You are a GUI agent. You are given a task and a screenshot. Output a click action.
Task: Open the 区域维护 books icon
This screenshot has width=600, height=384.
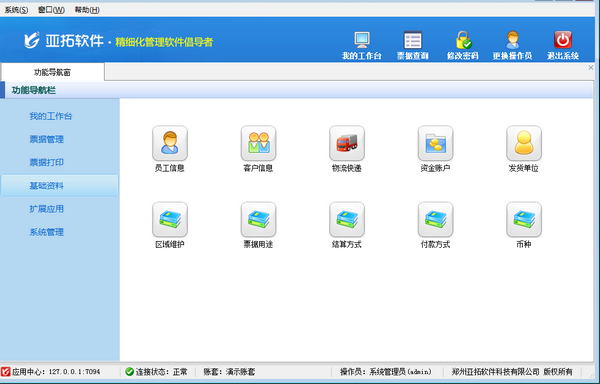[170, 220]
